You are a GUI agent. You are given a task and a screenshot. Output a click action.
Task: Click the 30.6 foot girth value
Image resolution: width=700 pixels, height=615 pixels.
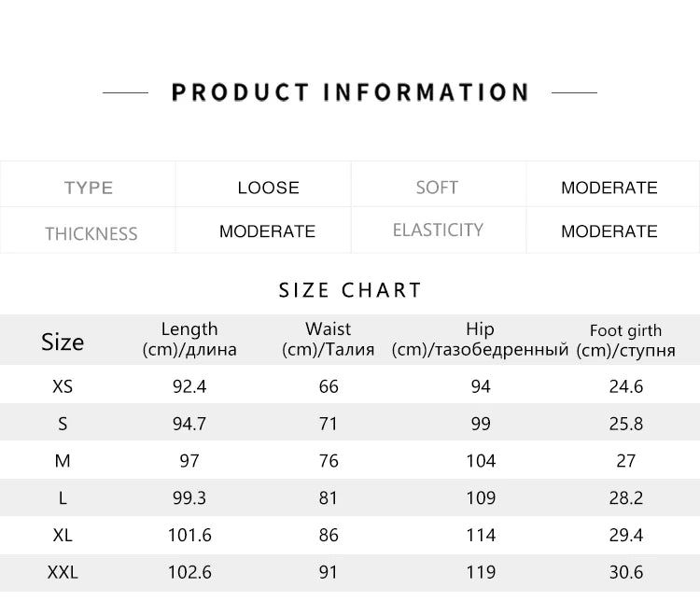(x=626, y=572)
